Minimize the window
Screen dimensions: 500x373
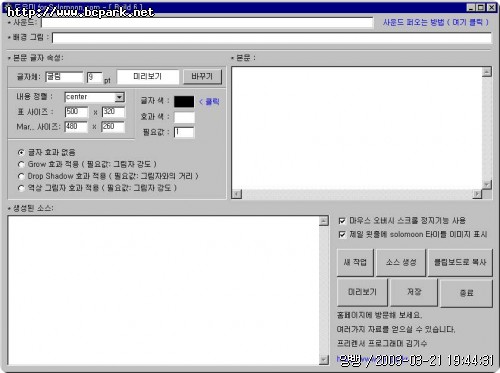pos(471,7)
